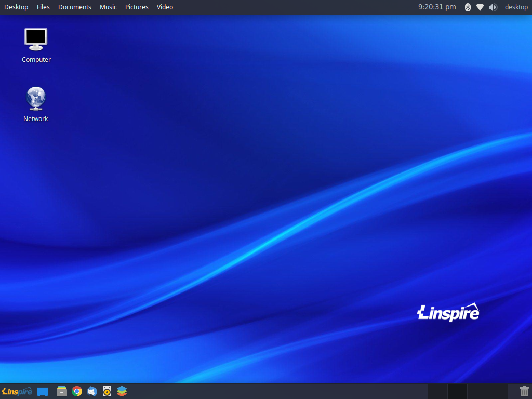This screenshot has width=532, height=399.
Task: Mute audio via the speaker tray icon
Action: click(493, 7)
